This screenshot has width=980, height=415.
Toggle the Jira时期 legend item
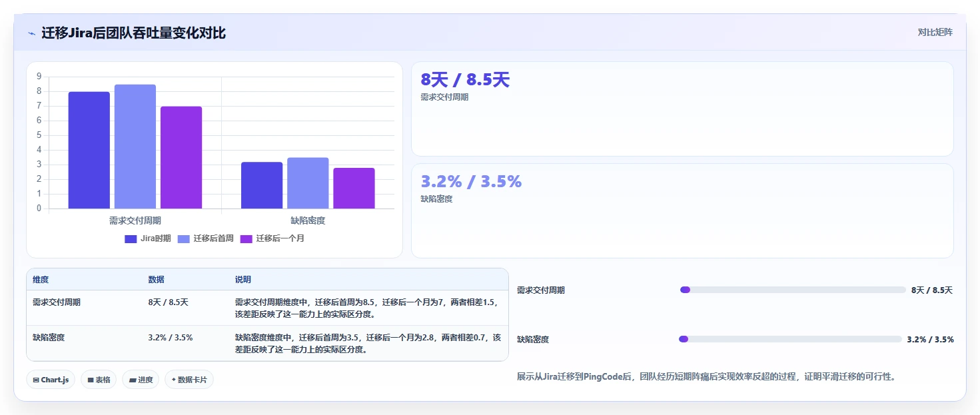click(x=148, y=238)
